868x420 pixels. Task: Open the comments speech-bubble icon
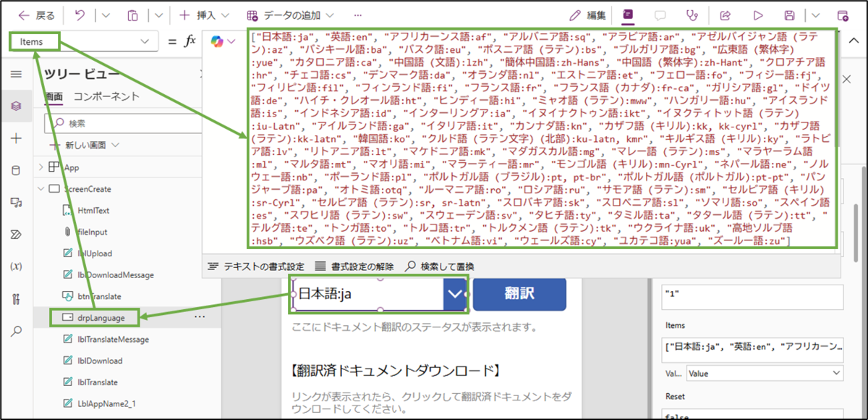660,14
